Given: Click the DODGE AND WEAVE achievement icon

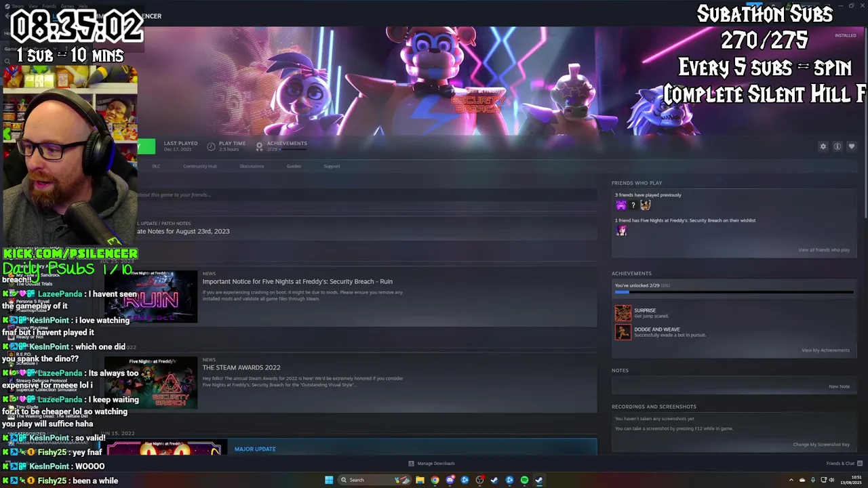Looking at the screenshot, I should 623,332.
